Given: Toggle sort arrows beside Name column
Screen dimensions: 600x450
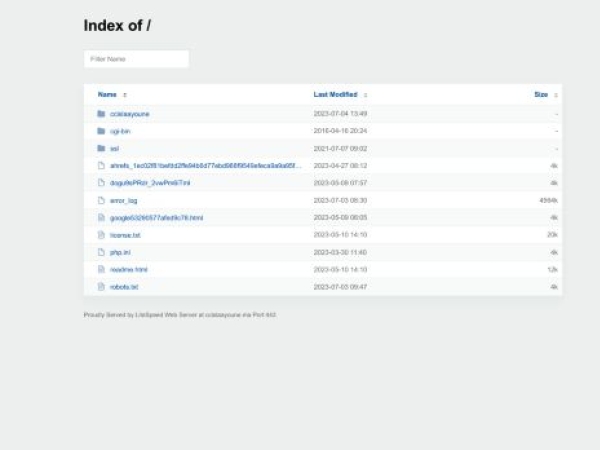Looking at the screenshot, I should coord(125,95).
